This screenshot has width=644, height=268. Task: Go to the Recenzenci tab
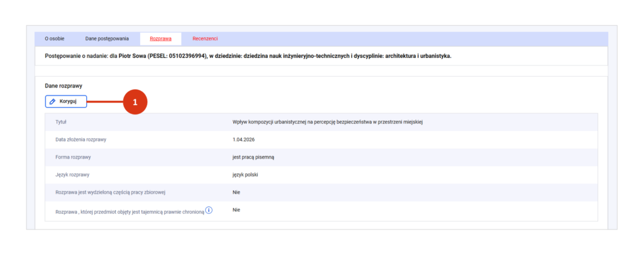tap(205, 39)
